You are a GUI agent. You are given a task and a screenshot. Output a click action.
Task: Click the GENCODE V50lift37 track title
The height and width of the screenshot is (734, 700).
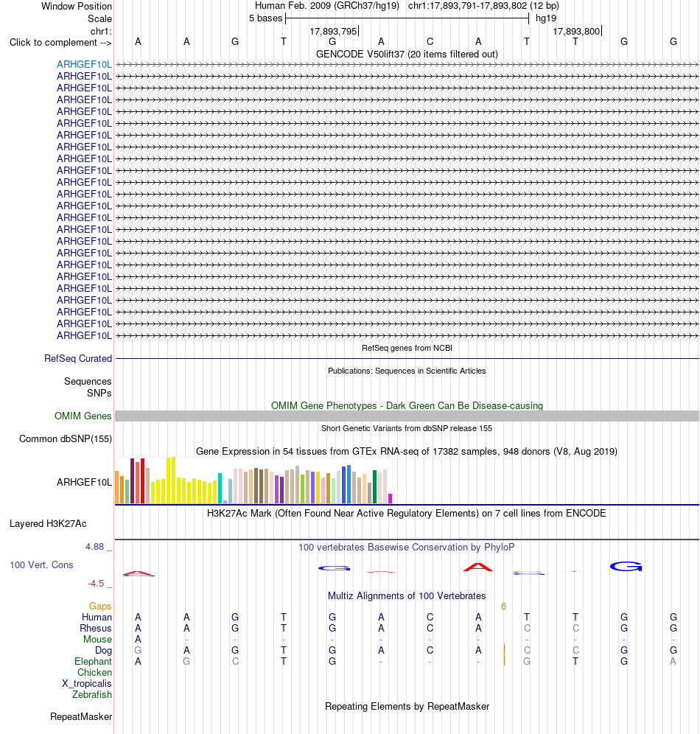(x=407, y=55)
